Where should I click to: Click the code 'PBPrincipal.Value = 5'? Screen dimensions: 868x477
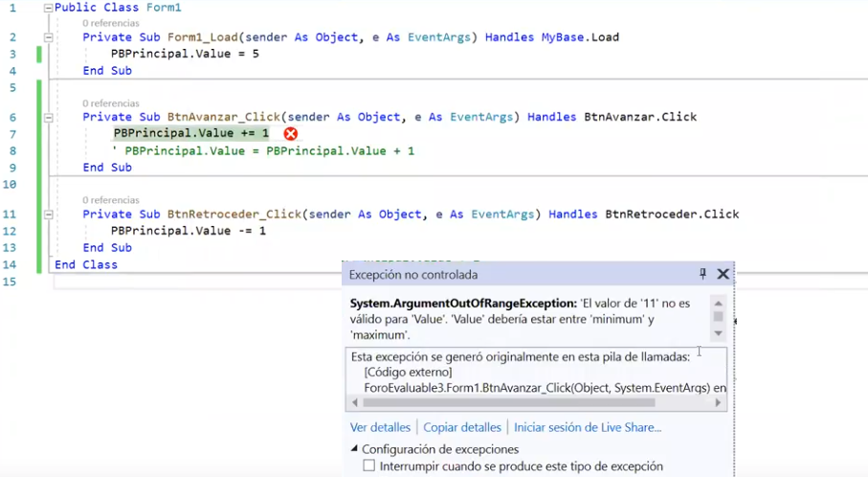(x=185, y=54)
